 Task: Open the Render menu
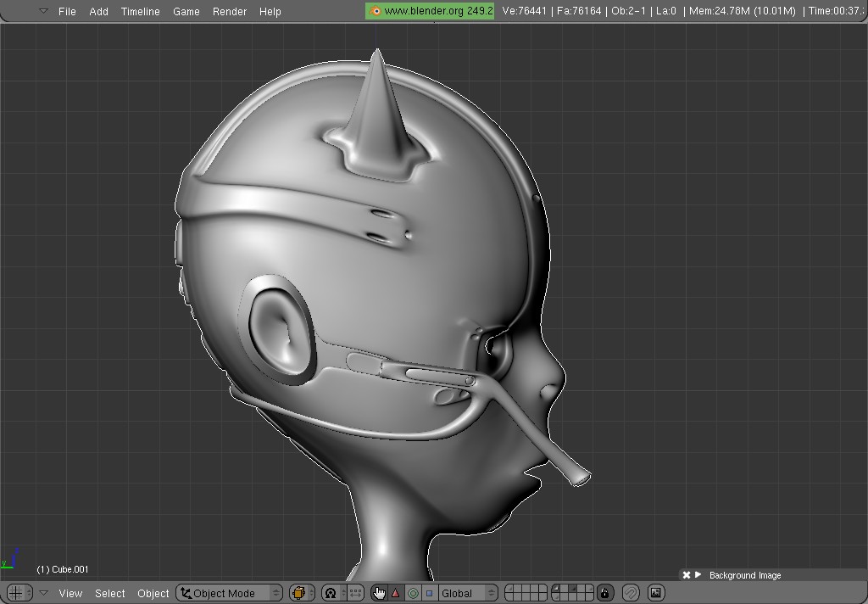click(229, 11)
